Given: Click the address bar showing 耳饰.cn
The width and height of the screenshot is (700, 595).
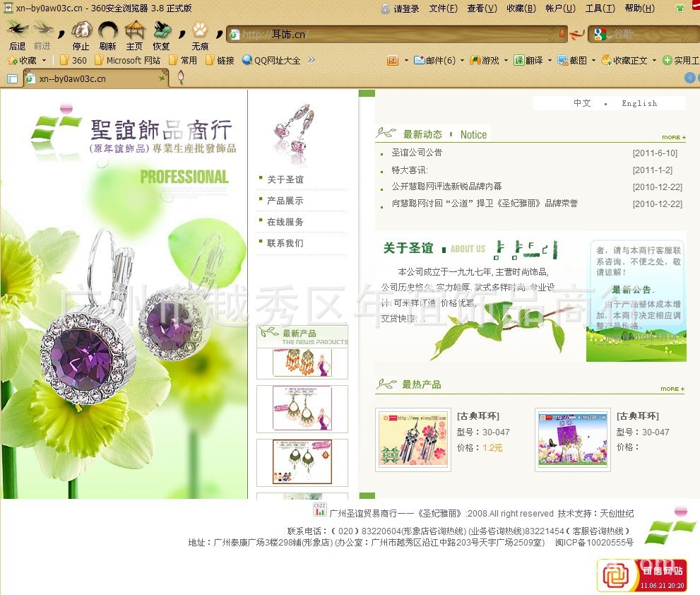Looking at the screenshot, I should tap(396, 33).
